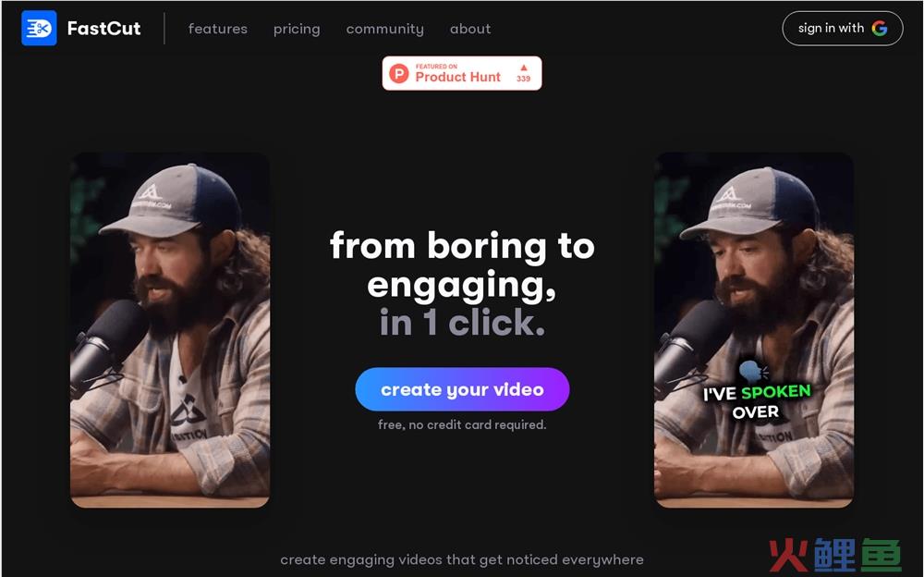The width and height of the screenshot is (924, 577).
Task: Click the I'VE SPOKEN OVER caption
Action: 756,402
